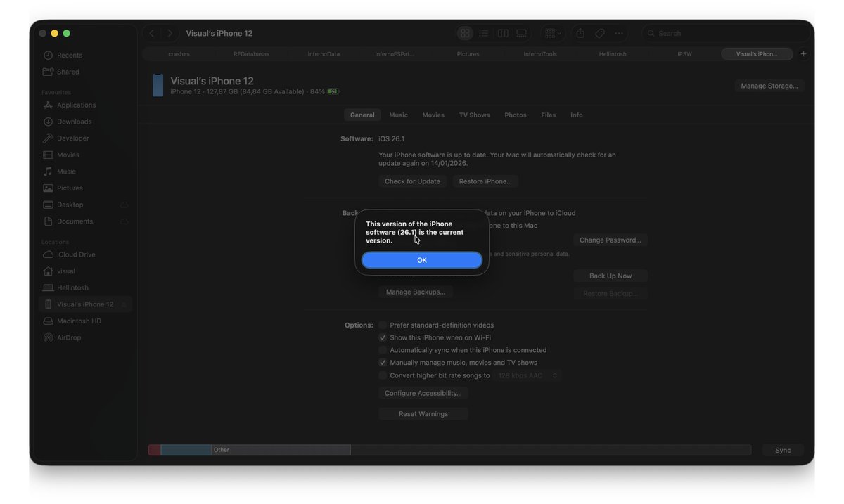
Task: Switch to the InfernoData tab
Action: 324,54
